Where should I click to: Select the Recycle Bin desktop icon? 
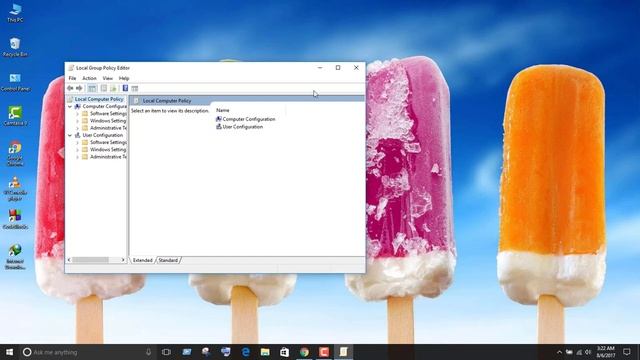15,47
